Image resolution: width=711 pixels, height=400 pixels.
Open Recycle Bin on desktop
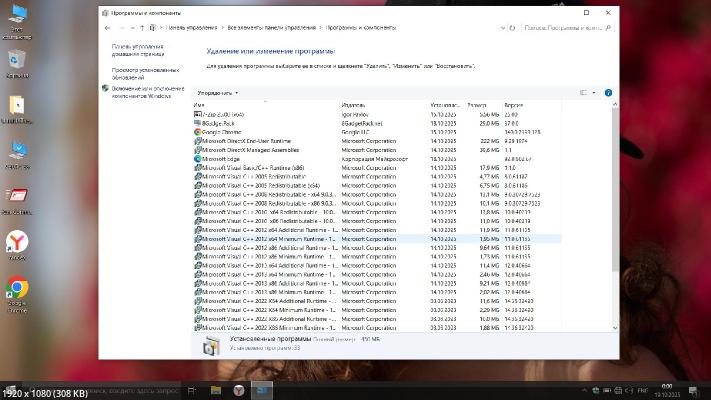coord(17,60)
